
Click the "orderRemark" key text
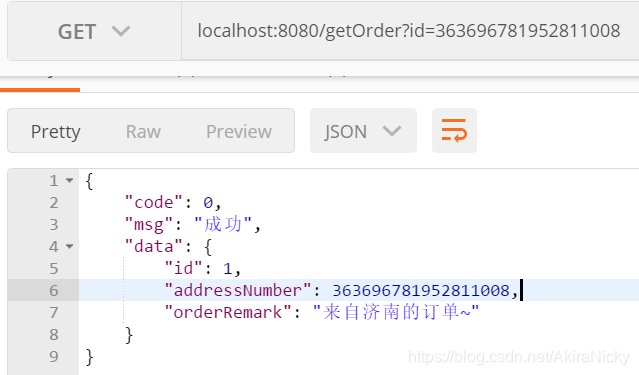(x=228, y=312)
